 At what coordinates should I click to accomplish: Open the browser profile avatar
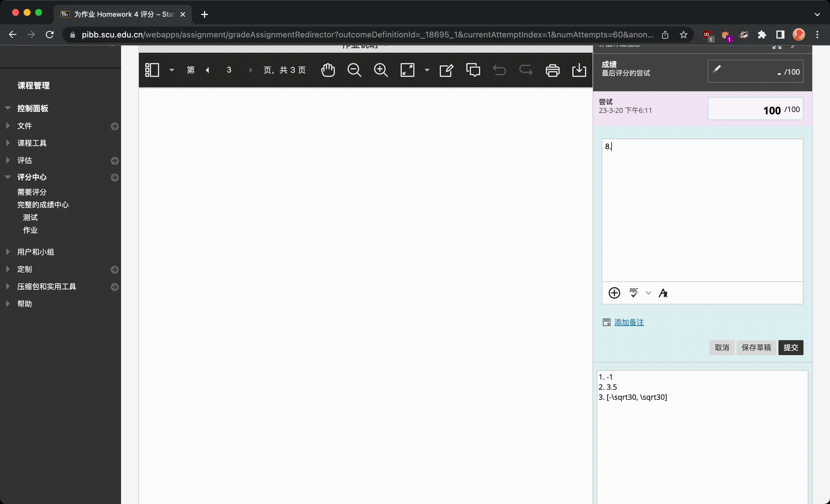[799, 34]
